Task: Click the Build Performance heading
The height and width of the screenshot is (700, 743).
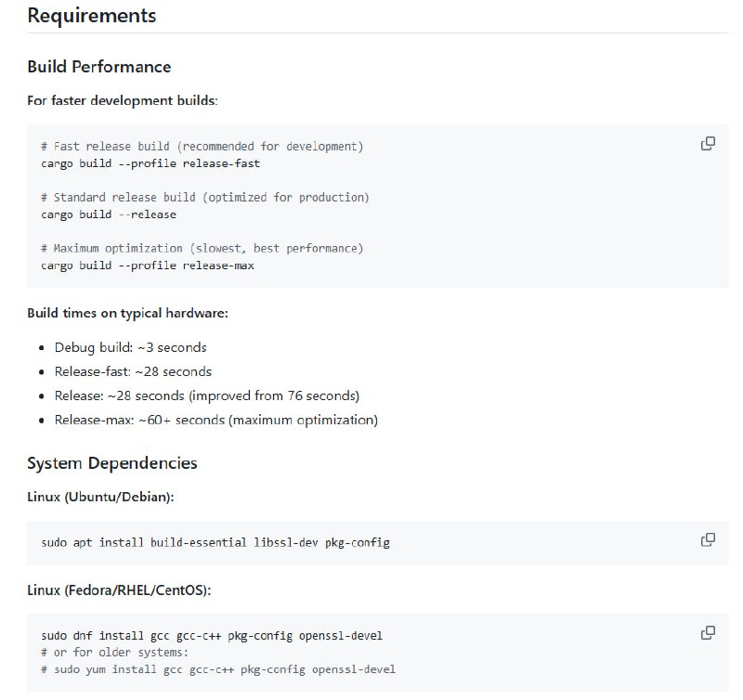Action: coord(98,67)
